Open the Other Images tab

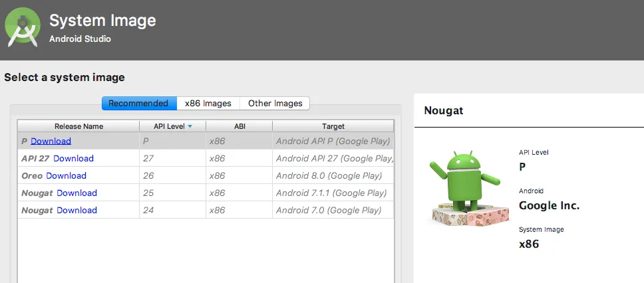click(275, 104)
